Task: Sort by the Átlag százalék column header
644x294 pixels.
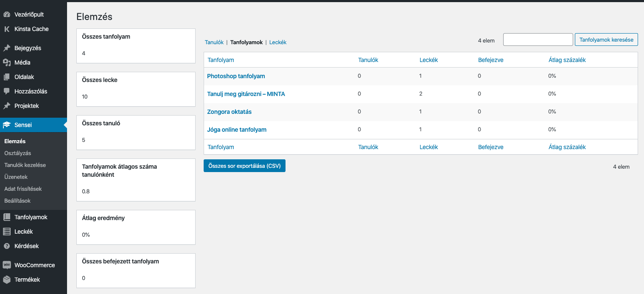Action: coord(567,60)
